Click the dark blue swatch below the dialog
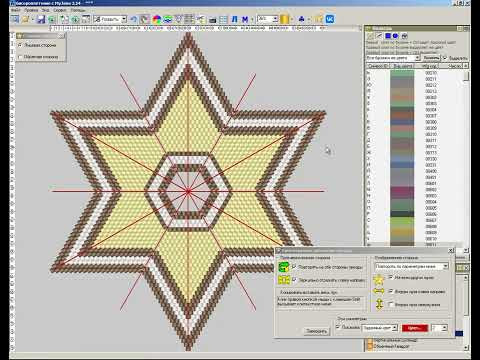The height and width of the screenshot is (360, 480). (x=459, y=333)
